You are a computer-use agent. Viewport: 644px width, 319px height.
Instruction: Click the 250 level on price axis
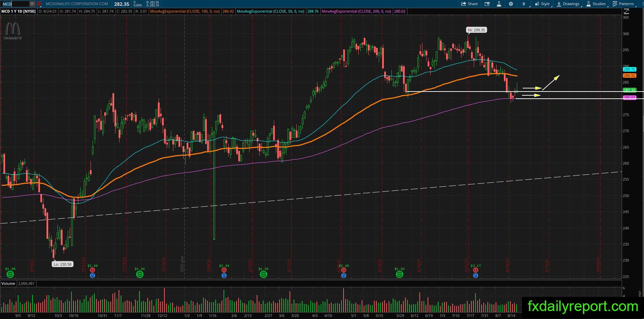click(626, 196)
